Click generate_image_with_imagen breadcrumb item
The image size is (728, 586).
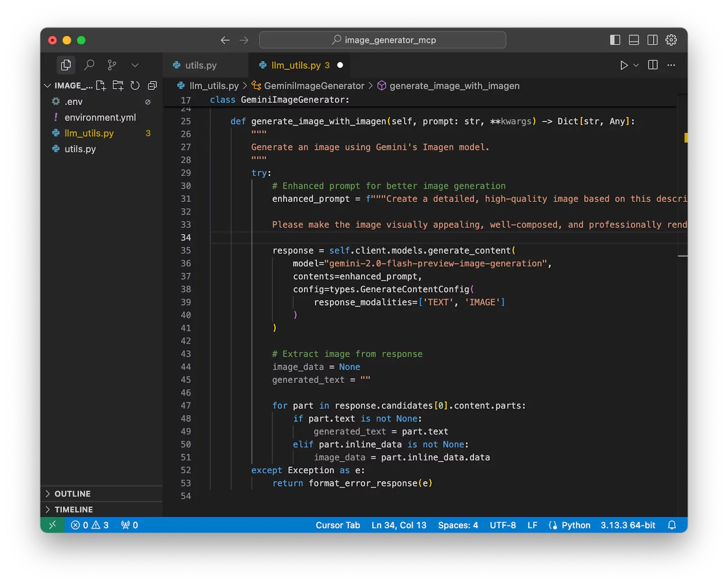pyautogui.click(x=449, y=85)
